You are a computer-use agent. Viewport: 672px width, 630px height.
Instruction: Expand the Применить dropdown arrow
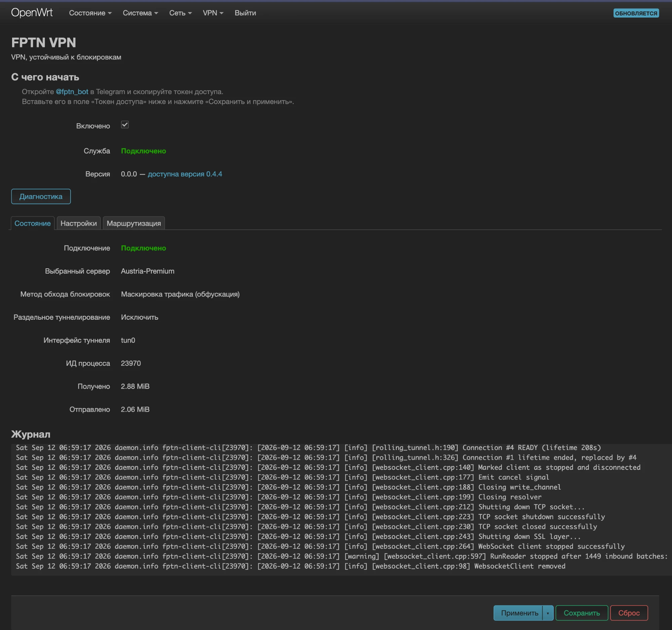[x=548, y=613]
